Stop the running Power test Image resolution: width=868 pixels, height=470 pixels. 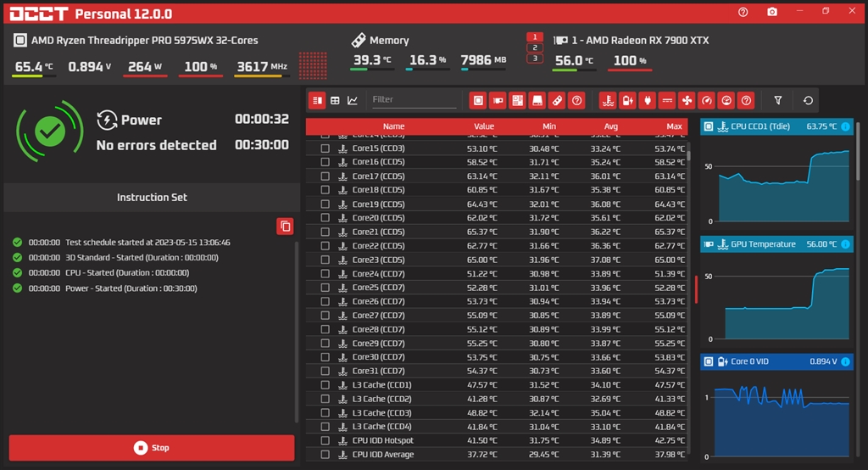pos(152,447)
